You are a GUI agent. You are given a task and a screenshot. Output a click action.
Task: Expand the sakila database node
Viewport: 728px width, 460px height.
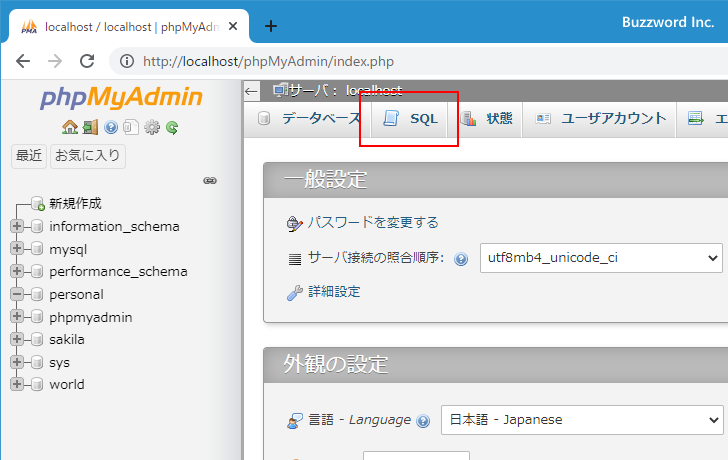coord(17,339)
